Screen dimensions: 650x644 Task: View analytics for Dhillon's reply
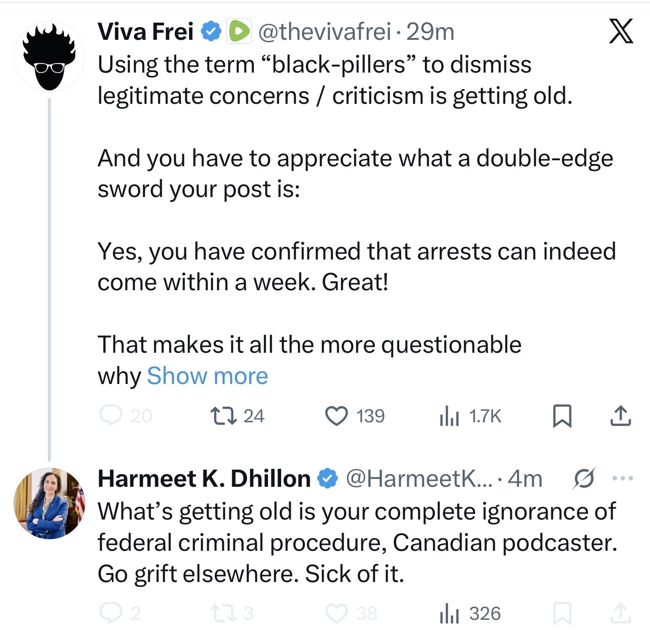point(449,614)
